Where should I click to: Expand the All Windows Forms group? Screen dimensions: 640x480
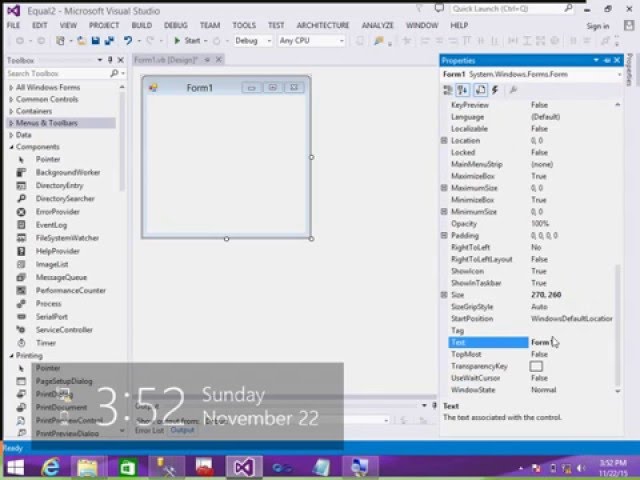[11, 87]
